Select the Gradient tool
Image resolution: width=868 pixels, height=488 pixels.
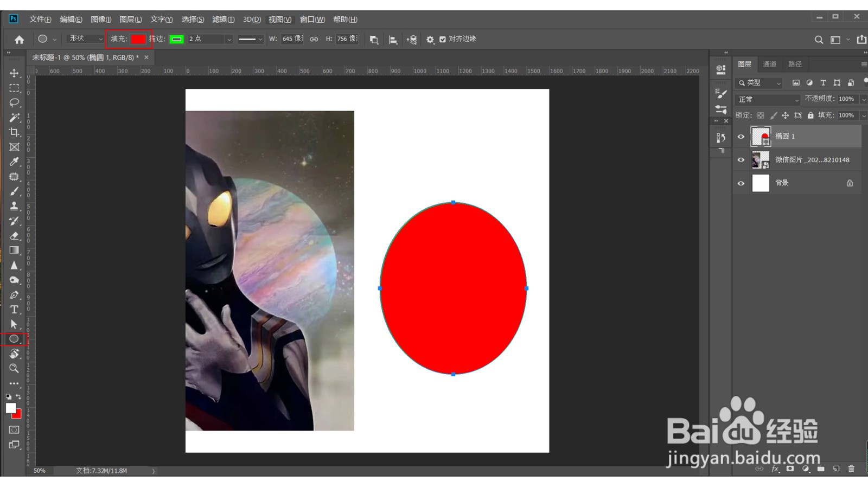pos(14,251)
